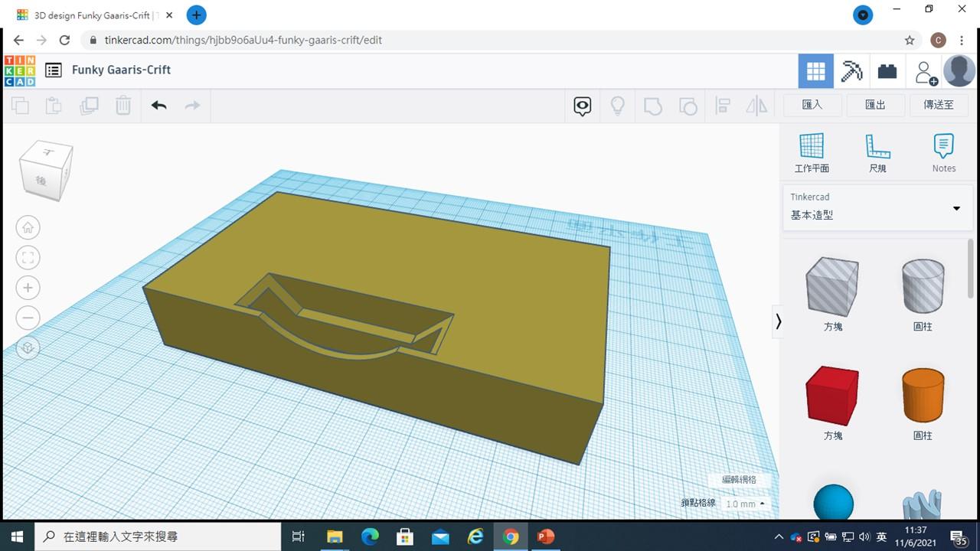The width and height of the screenshot is (980, 551).
Task: Click the taskbar search box
Action: [157, 536]
